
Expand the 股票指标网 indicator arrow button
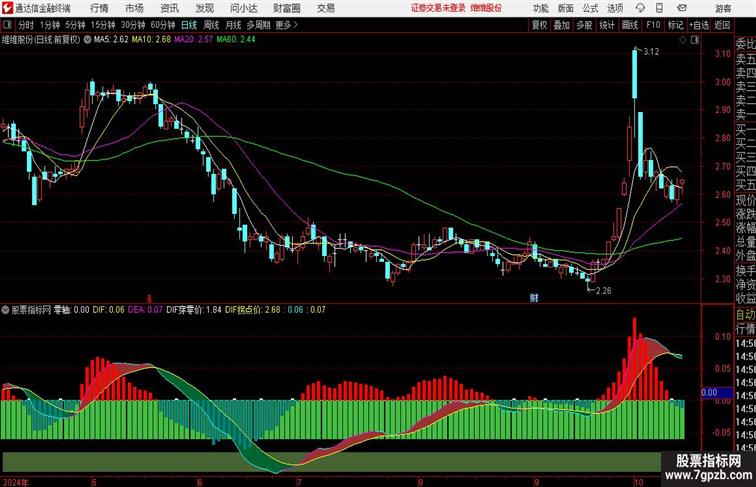click(x=5, y=310)
